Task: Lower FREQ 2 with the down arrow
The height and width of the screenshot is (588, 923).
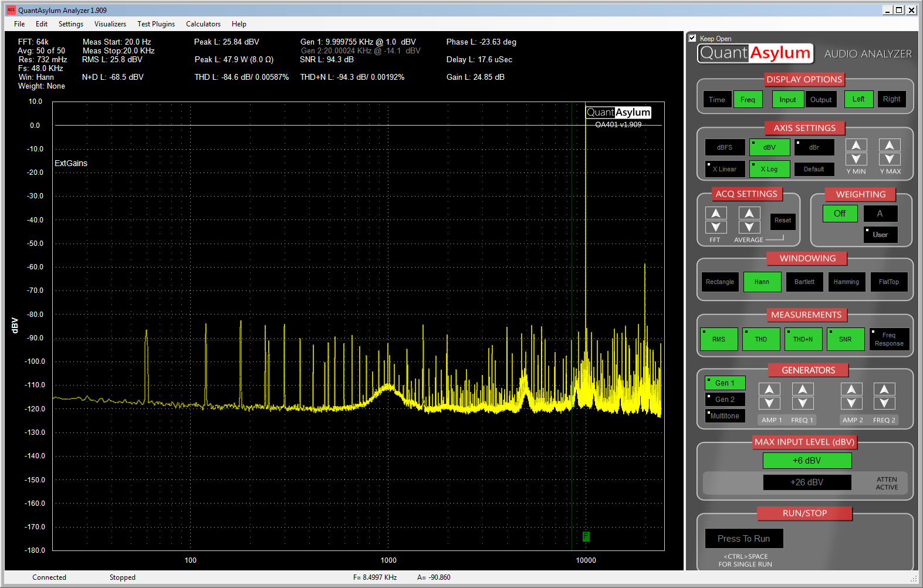Action: coord(884,403)
